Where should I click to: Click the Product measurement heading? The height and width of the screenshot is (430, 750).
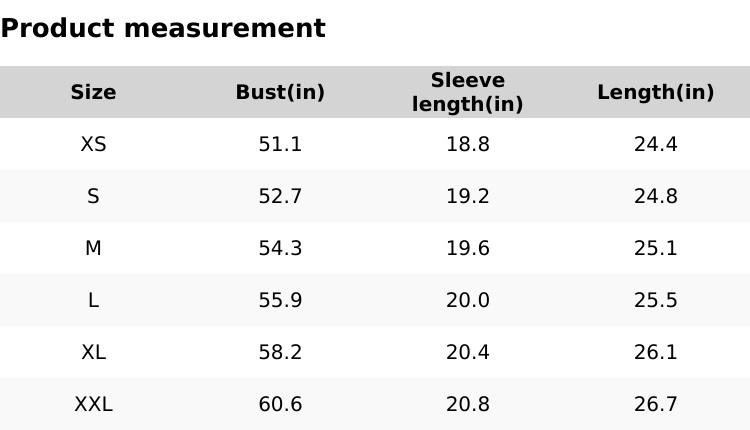pos(163,28)
